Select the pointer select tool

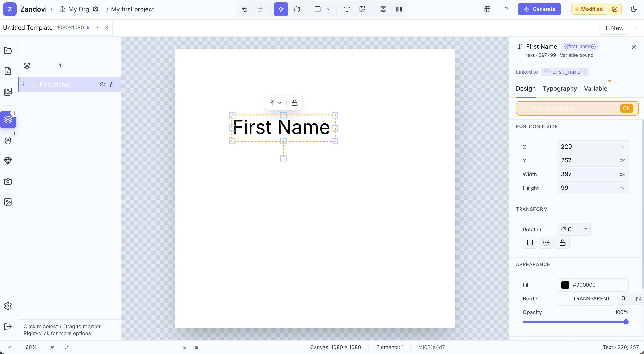(x=281, y=9)
